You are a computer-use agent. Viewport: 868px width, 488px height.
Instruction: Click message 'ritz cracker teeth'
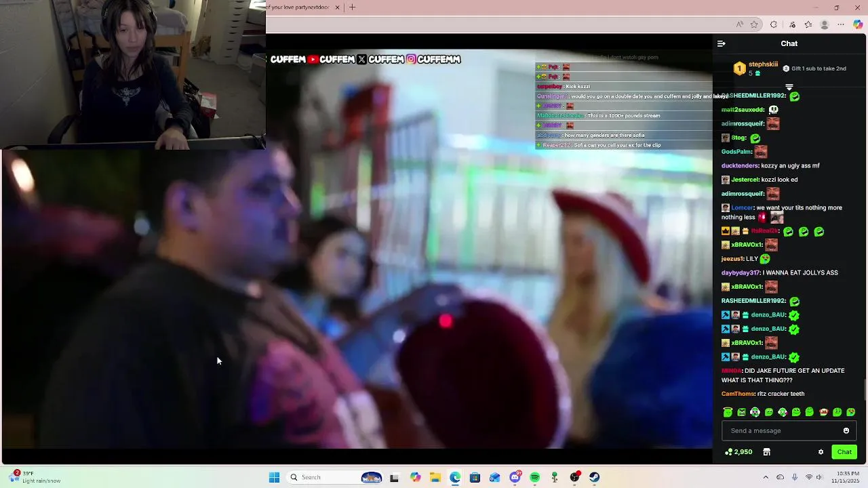[x=781, y=394]
